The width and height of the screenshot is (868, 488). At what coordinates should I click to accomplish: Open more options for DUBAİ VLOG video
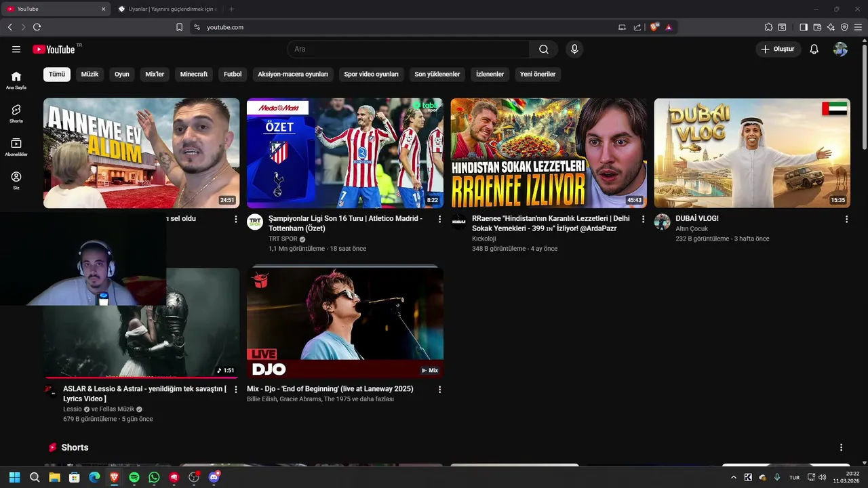coord(846,219)
